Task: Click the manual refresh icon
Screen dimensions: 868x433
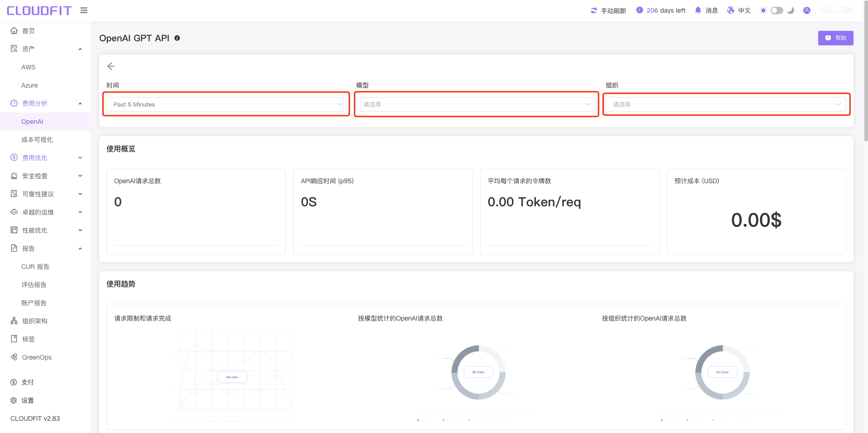Action: 594,10
